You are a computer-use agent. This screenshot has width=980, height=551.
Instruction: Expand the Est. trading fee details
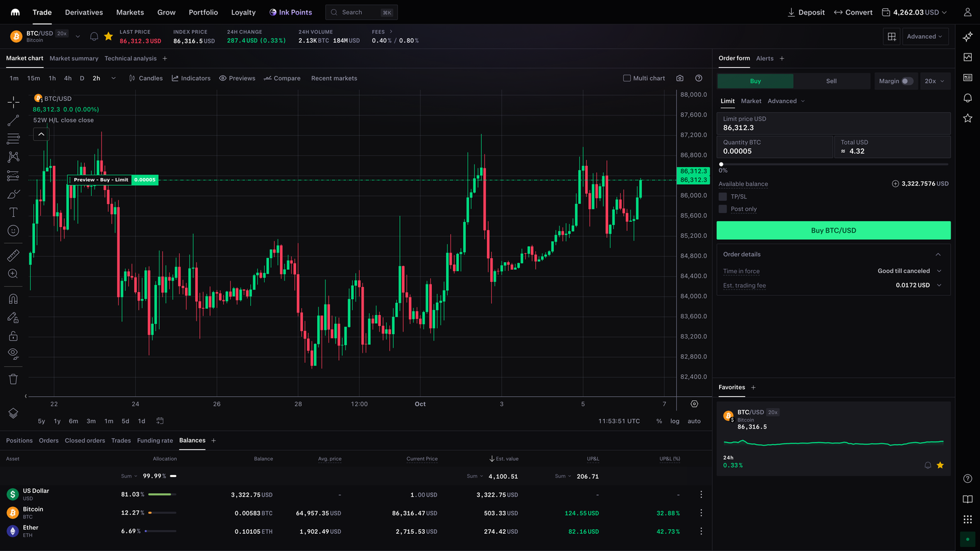click(x=939, y=285)
